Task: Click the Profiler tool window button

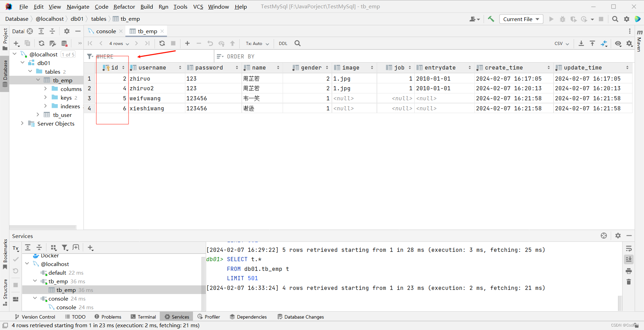Action: click(x=209, y=317)
